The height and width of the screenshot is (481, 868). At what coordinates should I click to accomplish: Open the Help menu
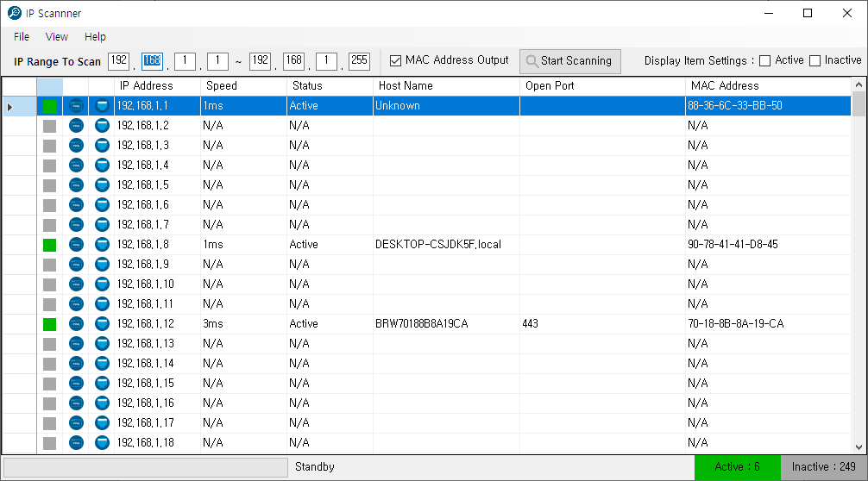click(95, 37)
